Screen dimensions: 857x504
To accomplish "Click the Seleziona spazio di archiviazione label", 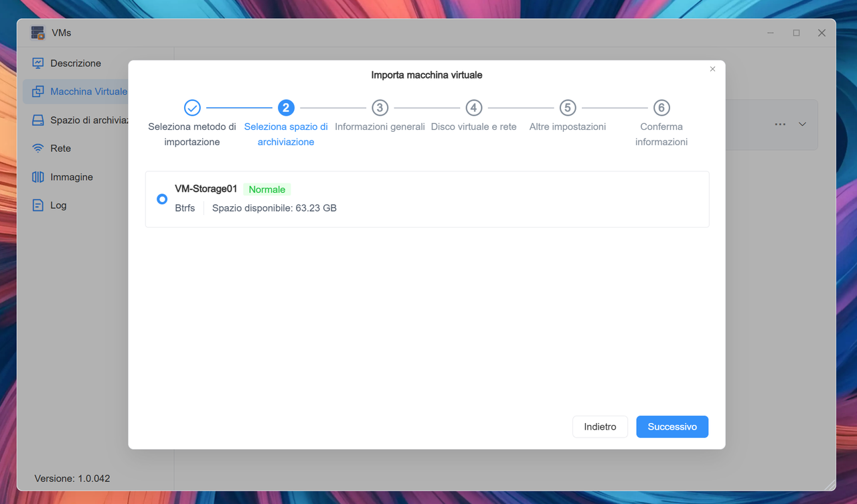I will (286, 134).
